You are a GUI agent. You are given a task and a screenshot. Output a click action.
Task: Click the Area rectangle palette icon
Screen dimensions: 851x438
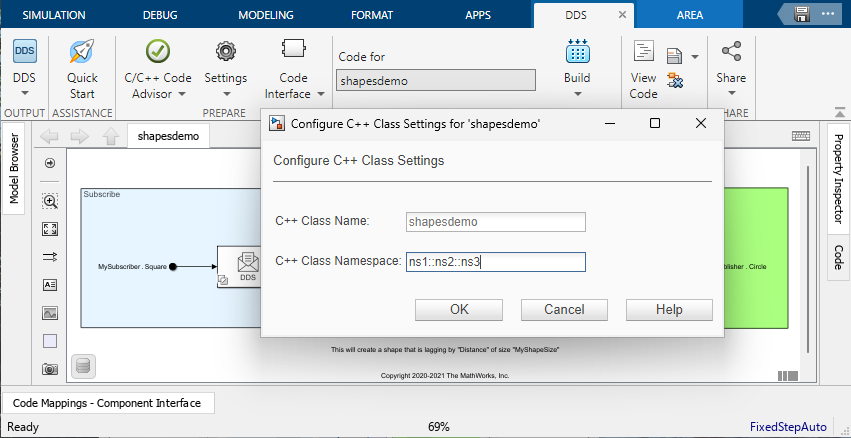50,341
